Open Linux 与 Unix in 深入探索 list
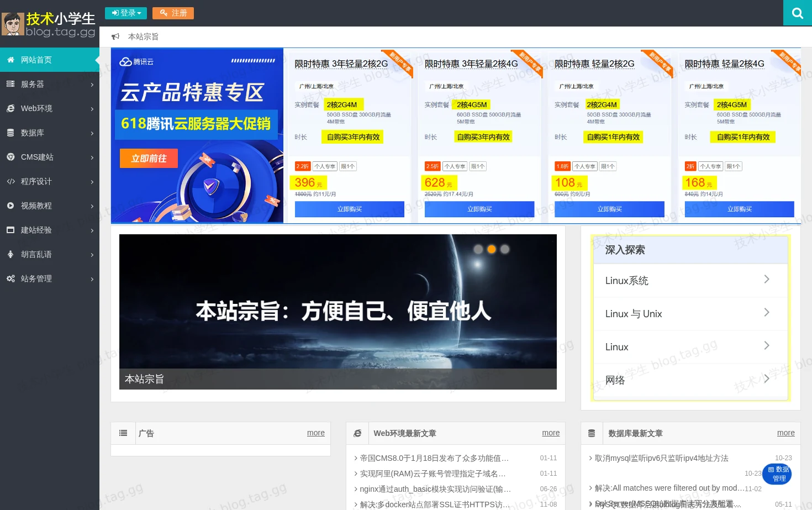Screen dimensions: 812x510 [x=690, y=313]
